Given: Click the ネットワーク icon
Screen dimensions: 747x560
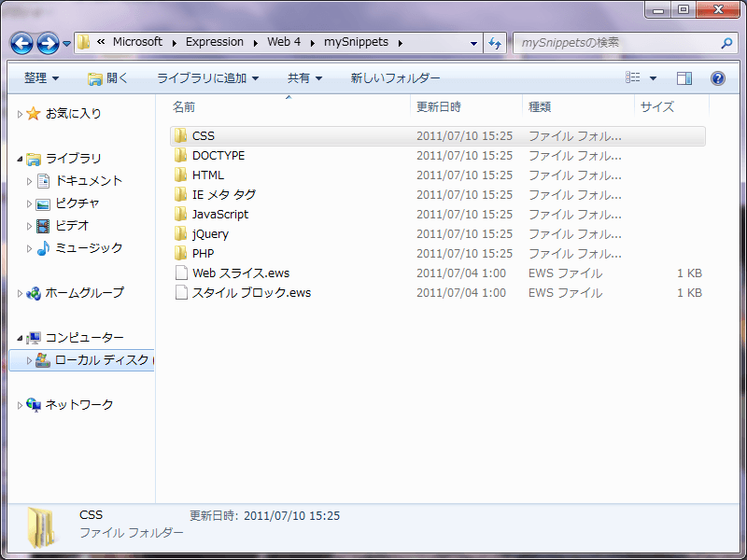Looking at the screenshot, I should 34,405.
